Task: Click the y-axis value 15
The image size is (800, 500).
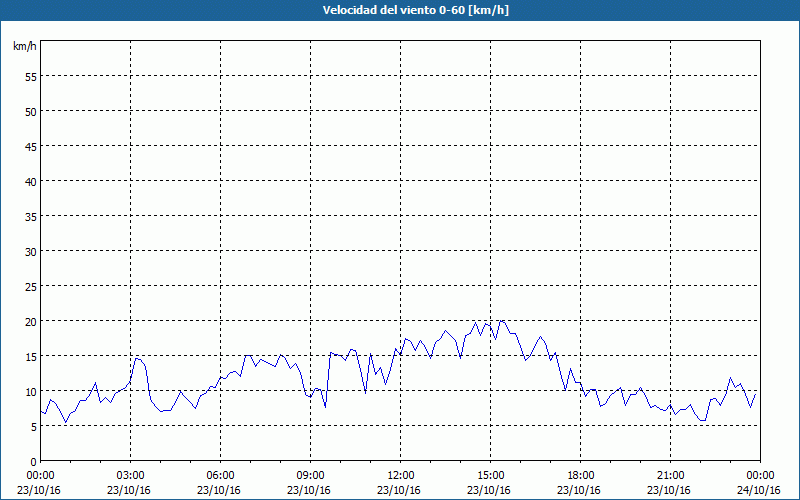Action: click(x=31, y=356)
